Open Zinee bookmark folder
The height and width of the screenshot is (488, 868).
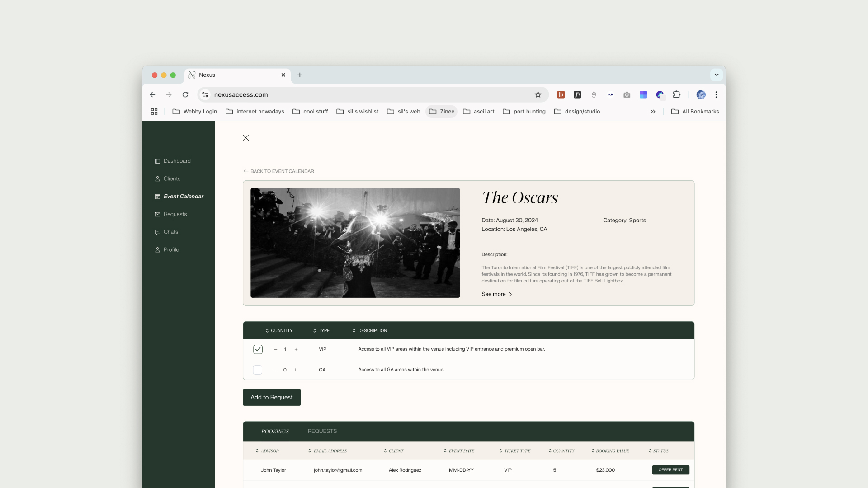point(442,112)
